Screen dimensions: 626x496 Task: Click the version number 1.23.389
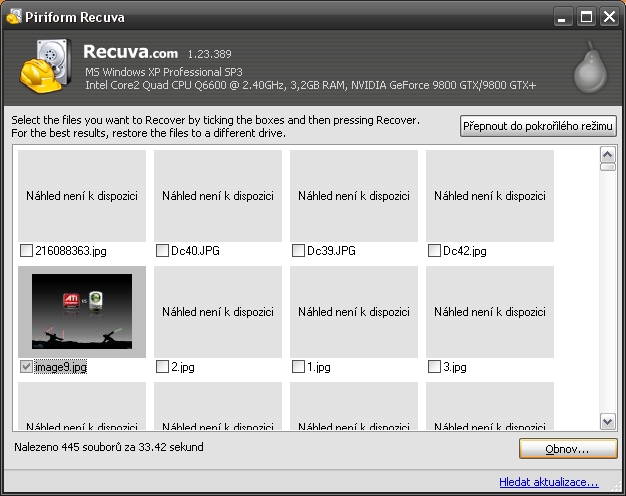tap(210, 54)
